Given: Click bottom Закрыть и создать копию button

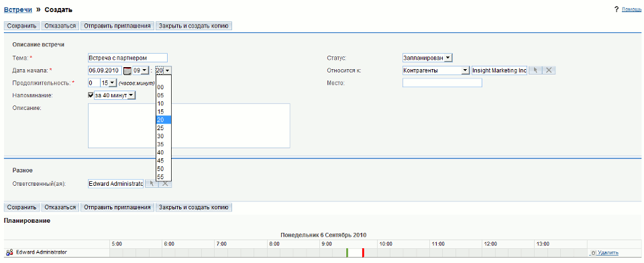Looking at the screenshot, I should 194,207.
